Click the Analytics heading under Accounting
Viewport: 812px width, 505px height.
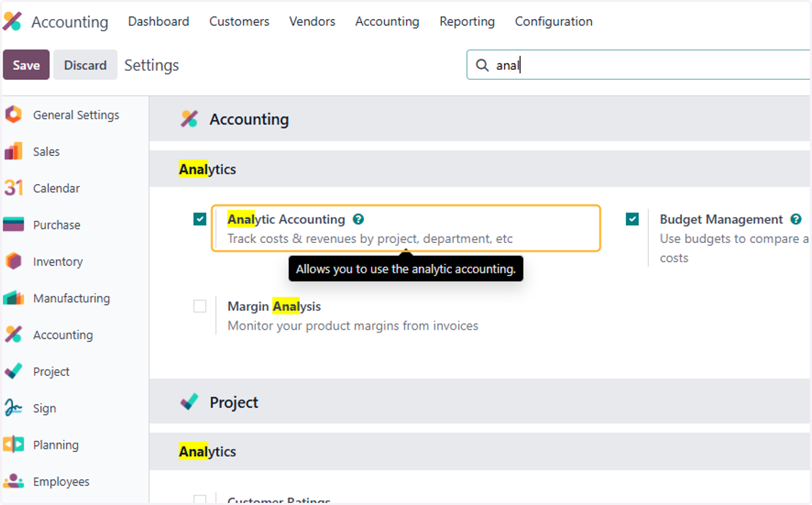tap(207, 169)
